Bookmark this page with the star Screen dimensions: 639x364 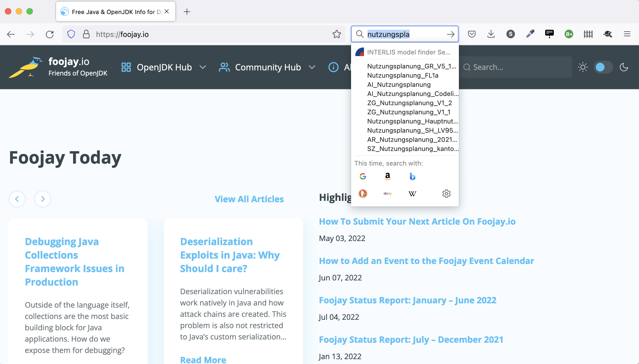pyautogui.click(x=336, y=34)
